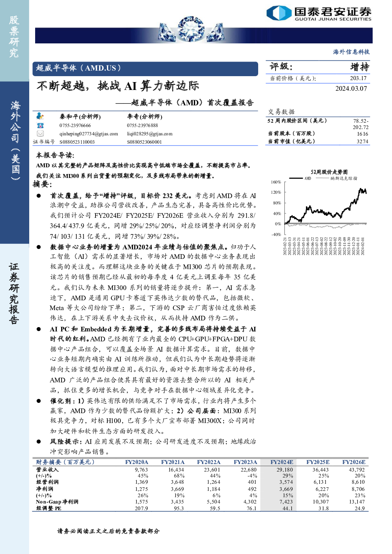Click the 本报告导读 heading
Viewport: 392px width, 554px height.
(x=55, y=155)
